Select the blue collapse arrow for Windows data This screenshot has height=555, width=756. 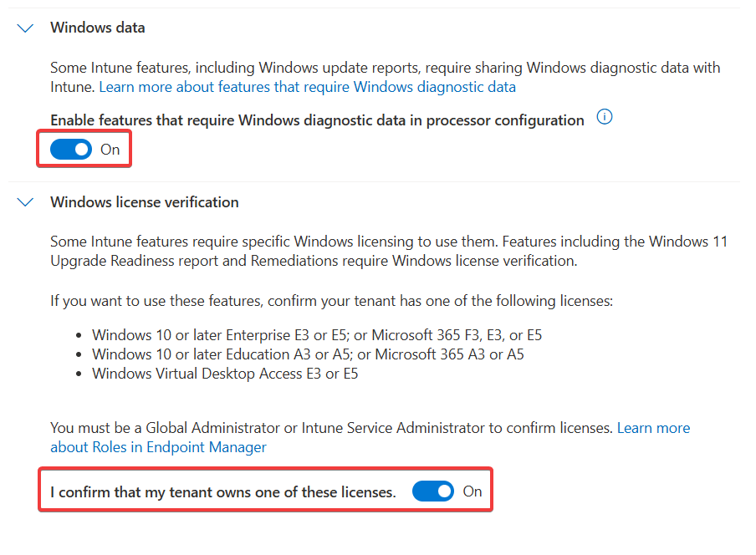coord(24,28)
